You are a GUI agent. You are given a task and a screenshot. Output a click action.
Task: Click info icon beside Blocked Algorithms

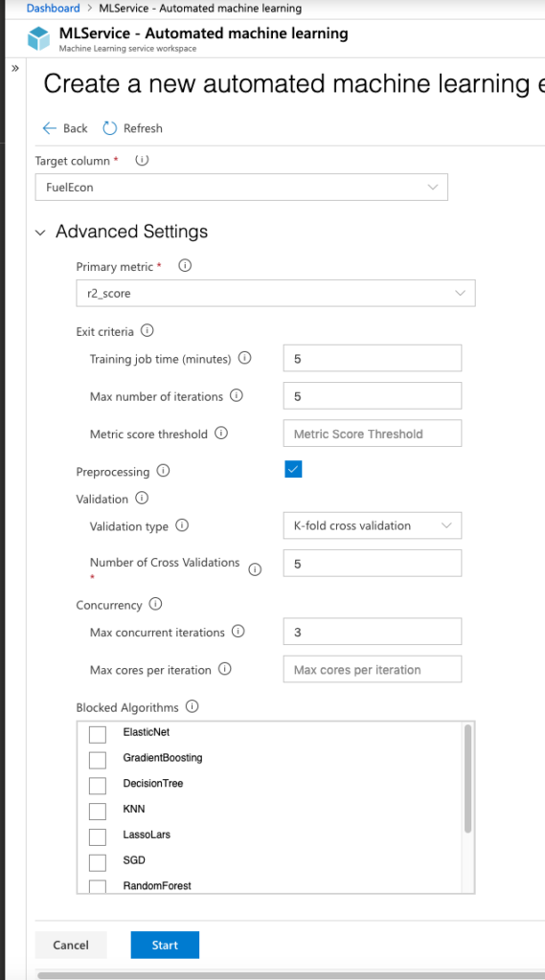(x=193, y=707)
